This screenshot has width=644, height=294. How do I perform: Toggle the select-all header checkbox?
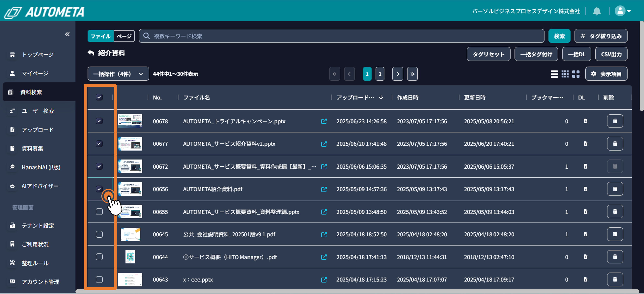pyautogui.click(x=99, y=97)
